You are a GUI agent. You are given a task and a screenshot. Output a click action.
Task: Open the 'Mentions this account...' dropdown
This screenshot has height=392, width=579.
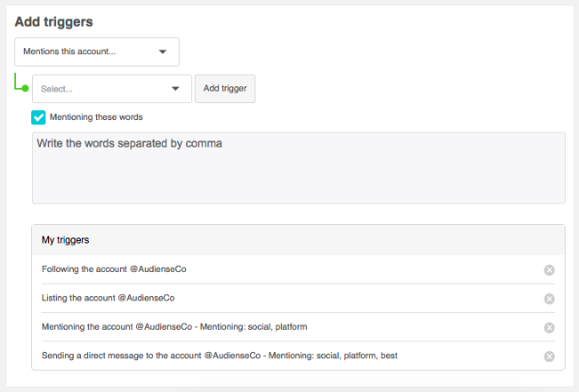click(x=97, y=52)
